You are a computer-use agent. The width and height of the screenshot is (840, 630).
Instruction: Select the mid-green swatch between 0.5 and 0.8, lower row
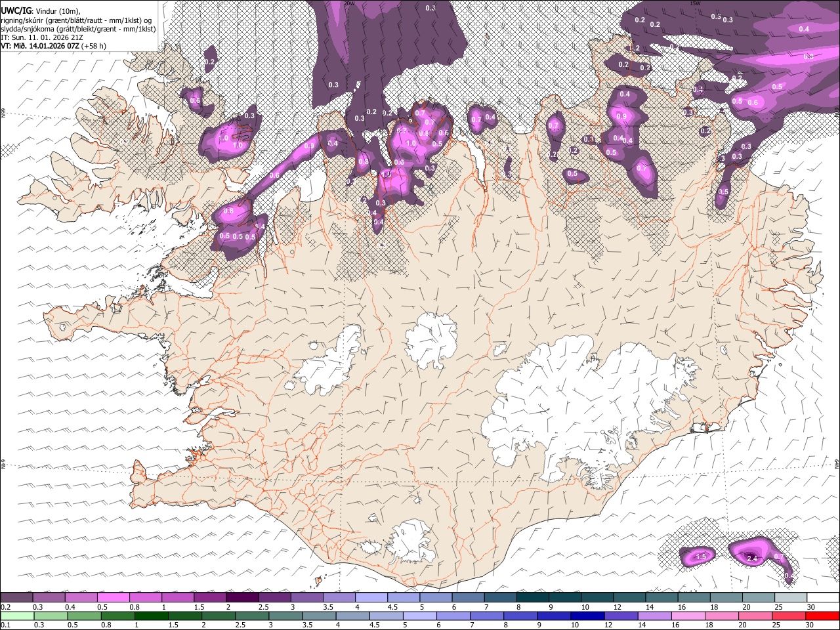point(84,616)
